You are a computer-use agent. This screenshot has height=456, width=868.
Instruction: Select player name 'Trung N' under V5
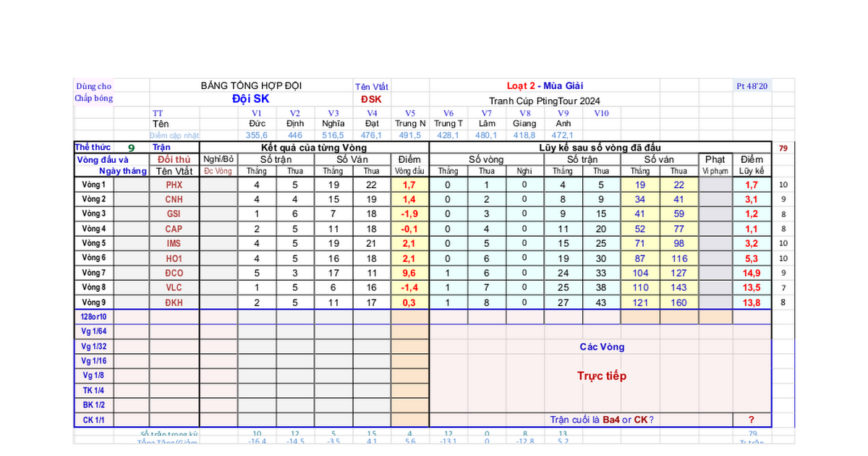410,124
